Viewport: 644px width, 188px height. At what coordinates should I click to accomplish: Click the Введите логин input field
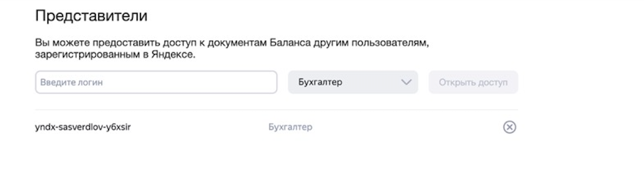[x=156, y=82]
